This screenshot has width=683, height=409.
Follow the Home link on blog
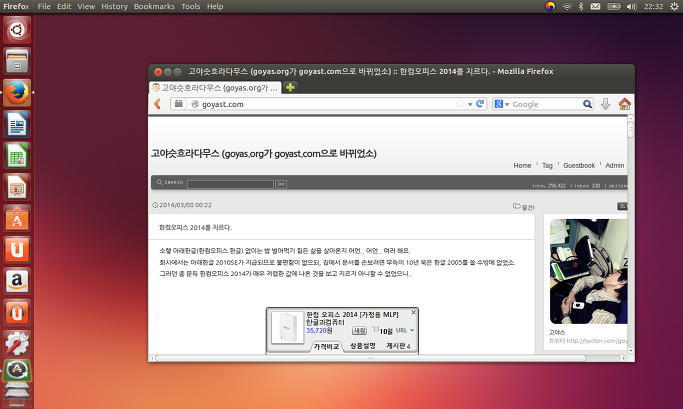(x=522, y=166)
